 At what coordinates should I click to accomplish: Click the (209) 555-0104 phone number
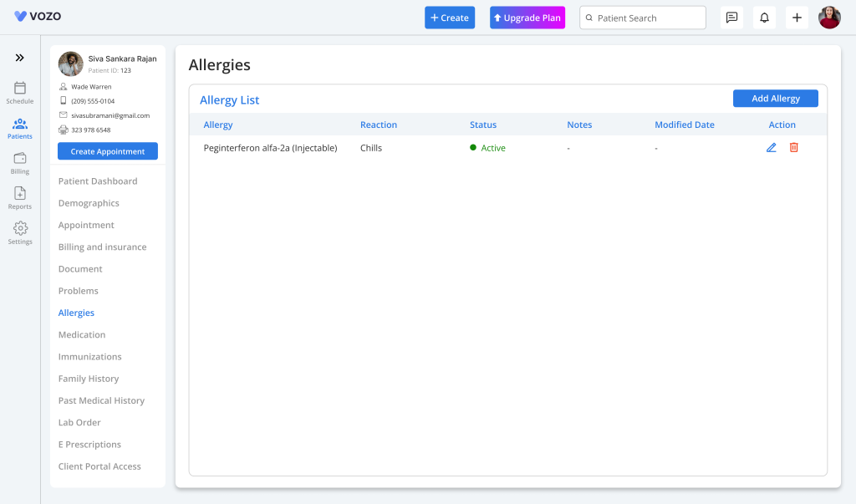93,101
